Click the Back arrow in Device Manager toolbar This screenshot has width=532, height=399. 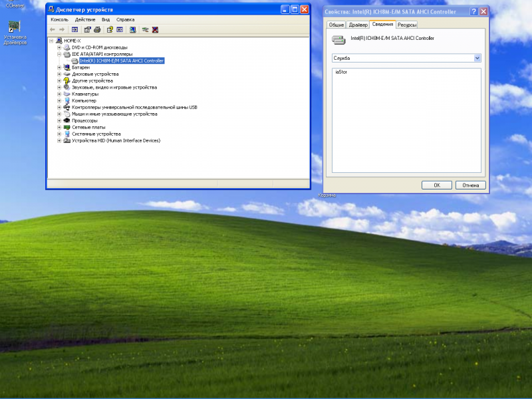click(x=53, y=30)
